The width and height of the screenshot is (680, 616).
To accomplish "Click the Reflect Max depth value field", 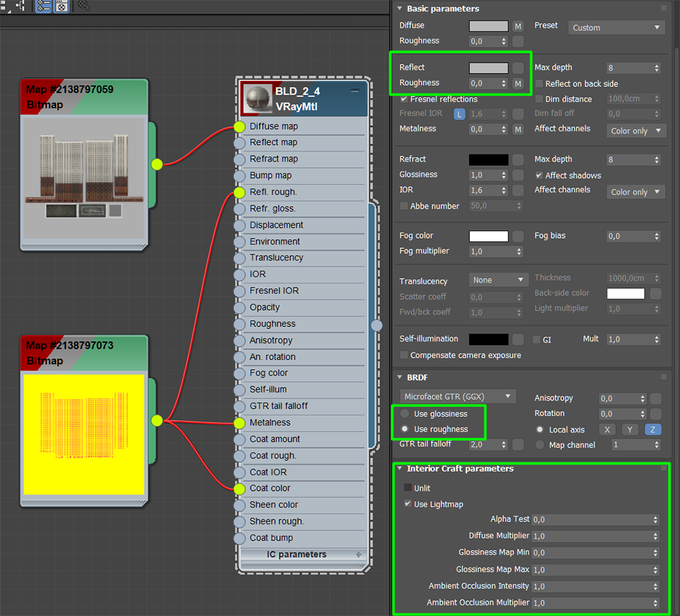I will point(630,68).
